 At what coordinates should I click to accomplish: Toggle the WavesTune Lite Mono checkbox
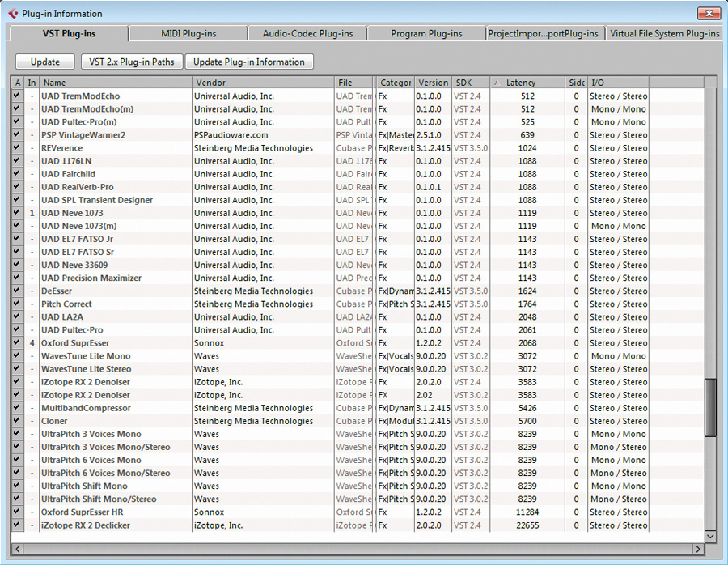click(x=17, y=356)
